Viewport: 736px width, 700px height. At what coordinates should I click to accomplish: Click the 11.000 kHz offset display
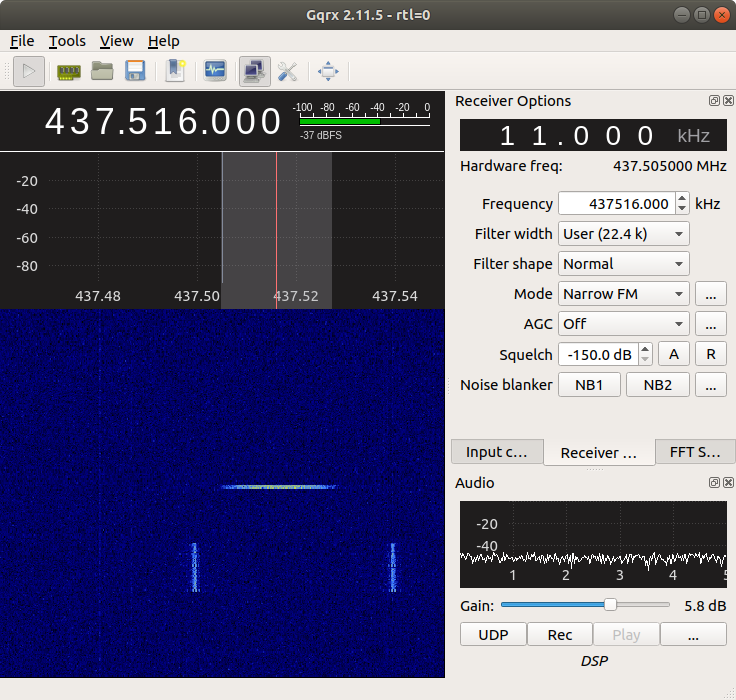593,135
